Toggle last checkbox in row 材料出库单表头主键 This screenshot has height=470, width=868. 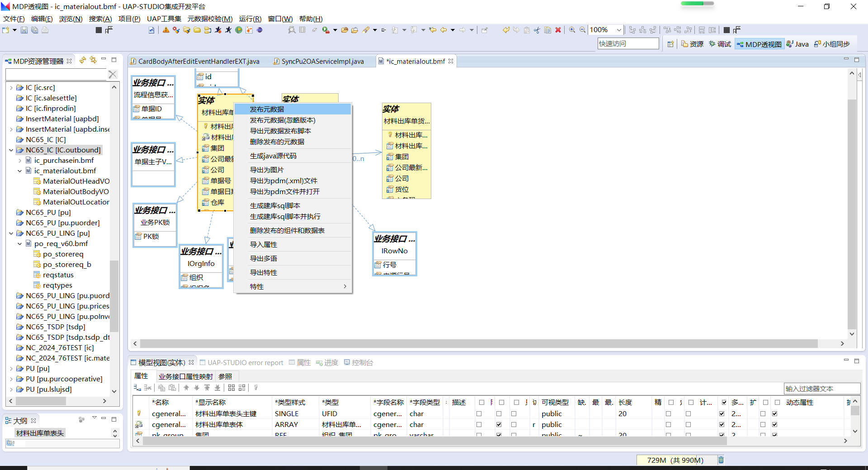[x=775, y=413]
